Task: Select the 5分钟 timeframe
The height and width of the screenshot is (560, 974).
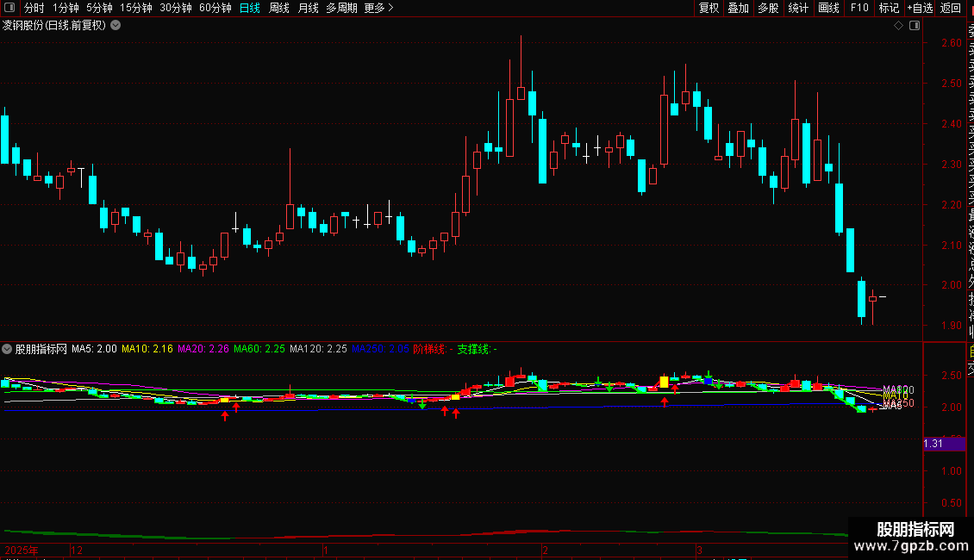Action: (x=99, y=8)
